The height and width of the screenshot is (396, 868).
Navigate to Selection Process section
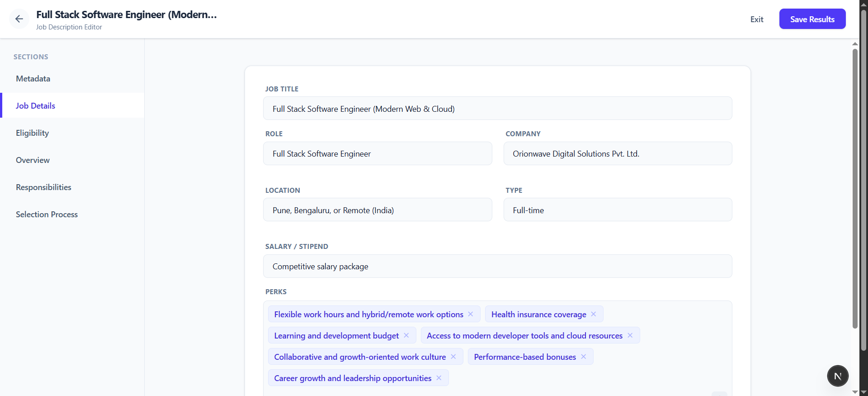(47, 215)
